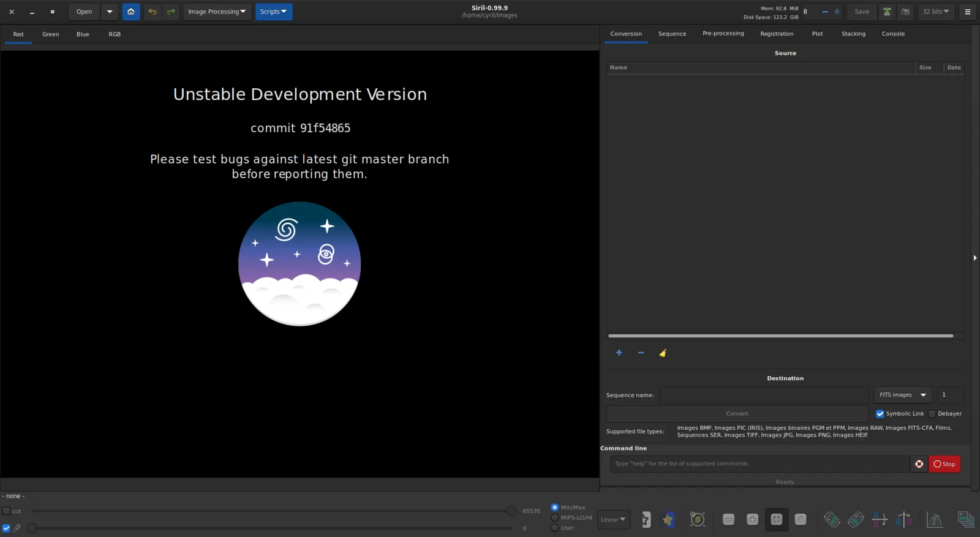This screenshot has height=537, width=980.
Task: Open the FITS images format dropdown
Action: [x=903, y=395]
